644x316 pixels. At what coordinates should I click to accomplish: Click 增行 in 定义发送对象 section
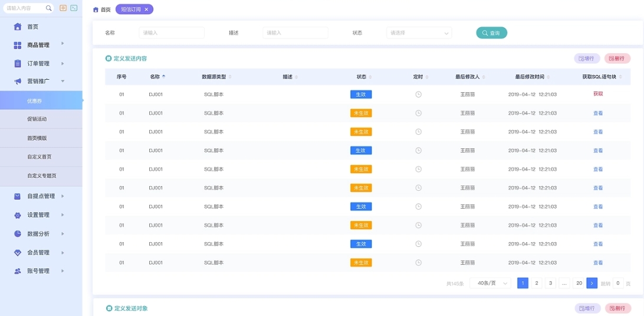[x=587, y=308]
